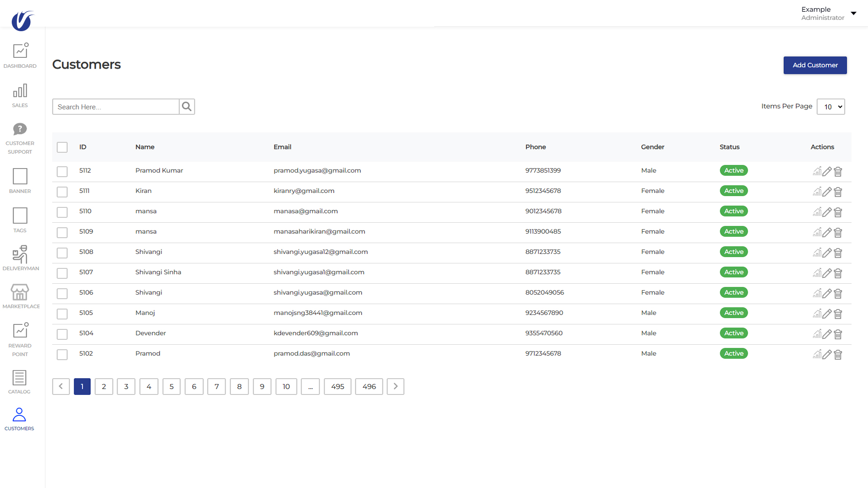Toggle the select-all header checkbox
The height and width of the screenshot is (488, 868).
tap(62, 147)
